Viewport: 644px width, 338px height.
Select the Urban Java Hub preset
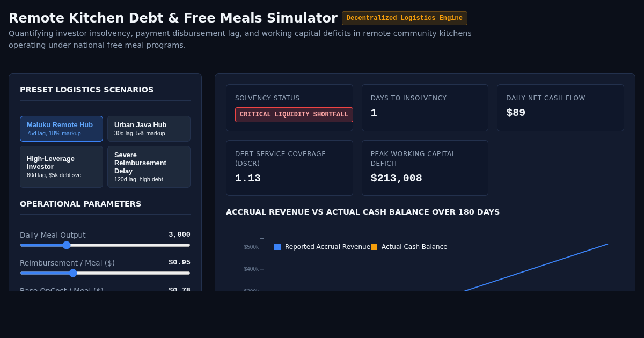click(149, 129)
